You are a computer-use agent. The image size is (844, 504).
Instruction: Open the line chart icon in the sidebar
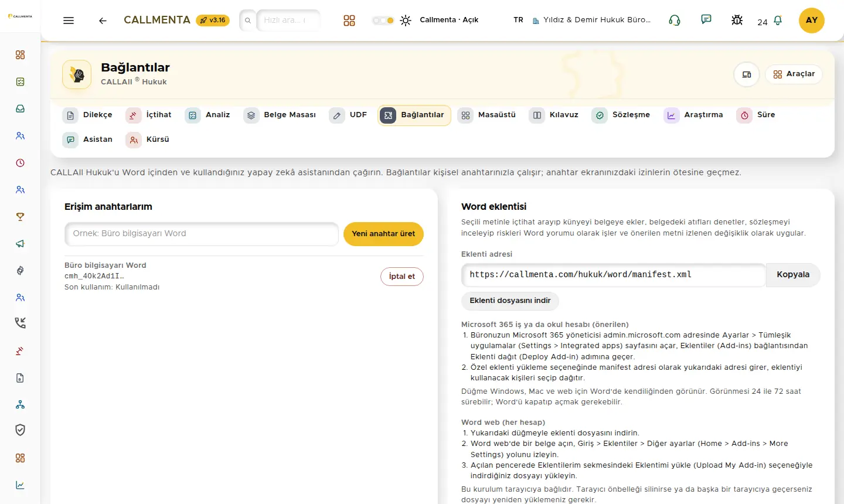[x=21, y=485]
